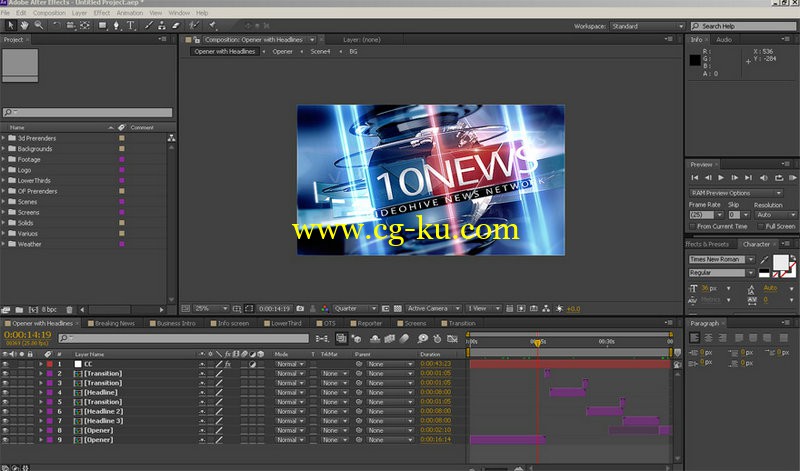This screenshot has height=471, width=800.
Task: Open the 1 View layout dropdown
Action: click(x=483, y=309)
